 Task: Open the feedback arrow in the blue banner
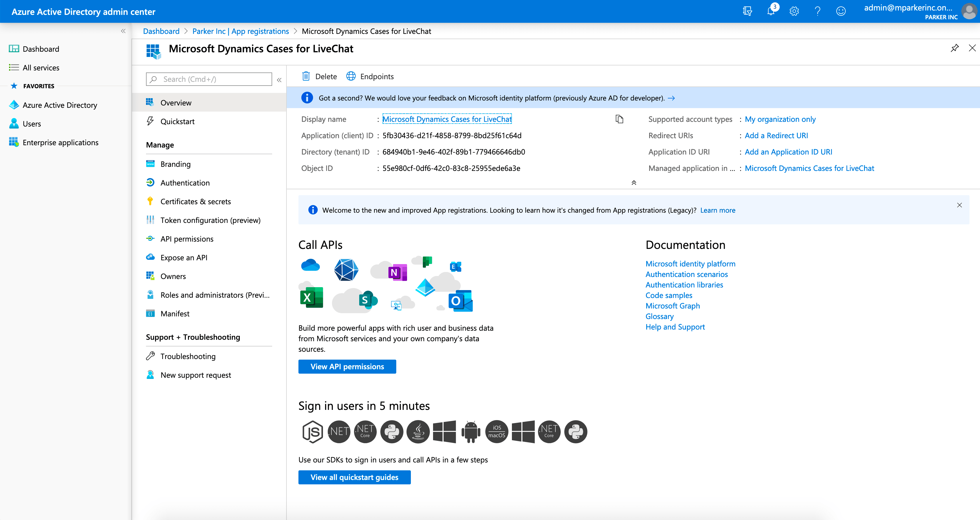pos(671,98)
